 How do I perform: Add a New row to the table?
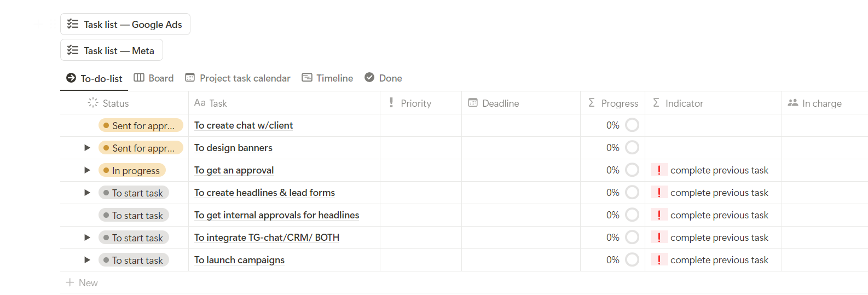[x=82, y=283]
